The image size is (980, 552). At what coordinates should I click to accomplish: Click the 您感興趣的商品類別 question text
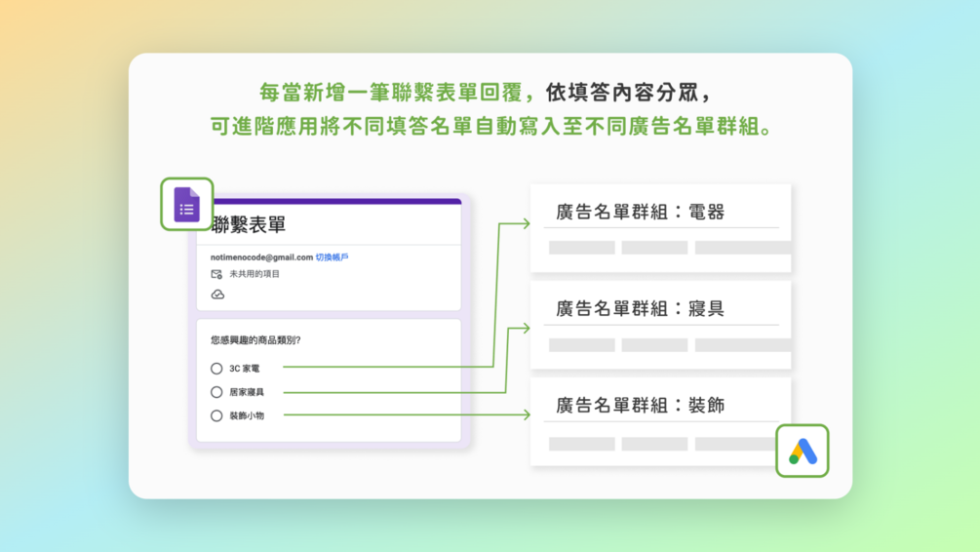255,340
